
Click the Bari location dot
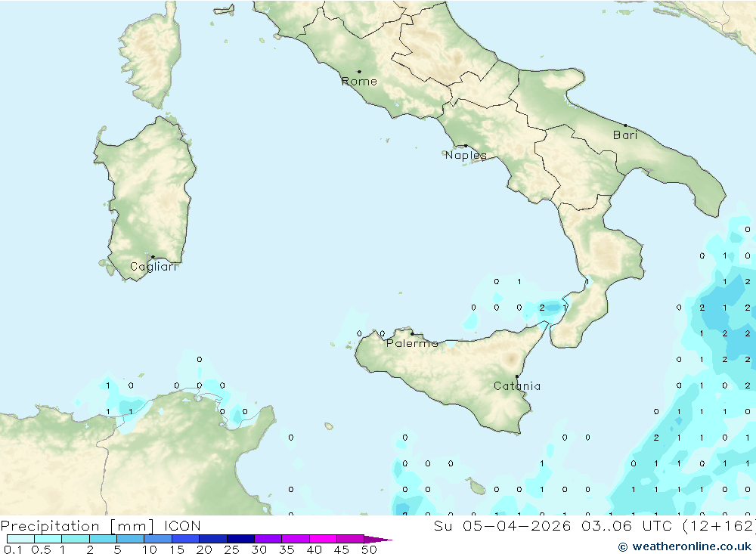pos(625,125)
